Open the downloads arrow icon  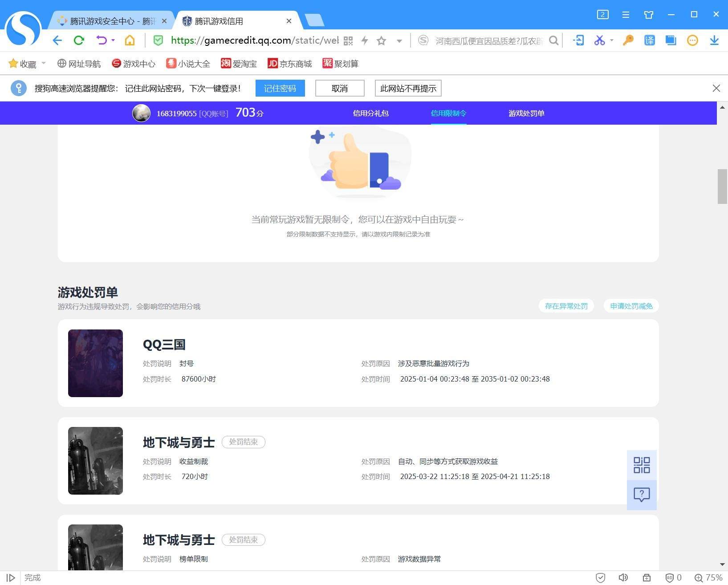coord(714,41)
